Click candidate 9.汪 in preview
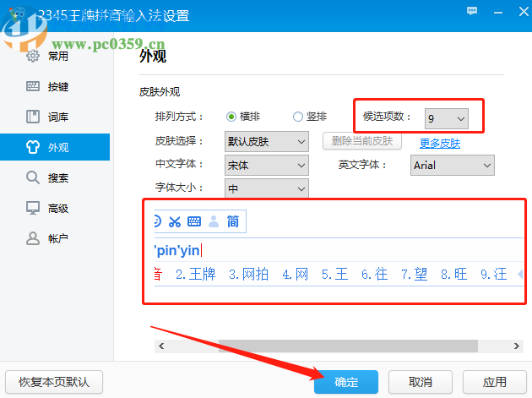The width and height of the screenshot is (532, 398). tap(493, 274)
